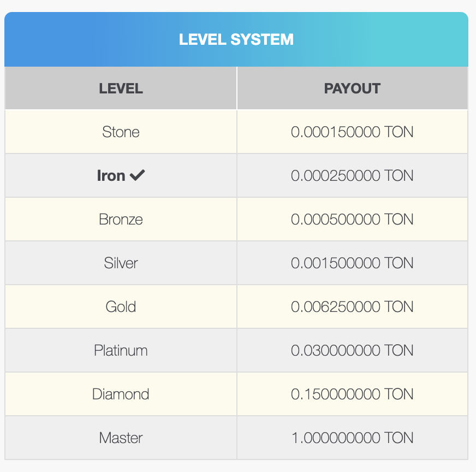Click the 1.000000000 TON payout

pyautogui.click(x=352, y=438)
